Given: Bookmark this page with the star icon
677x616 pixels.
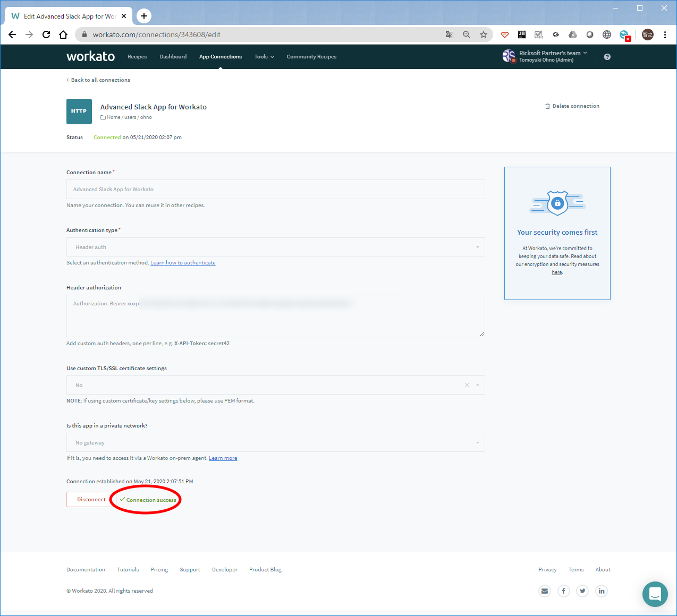Looking at the screenshot, I should point(484,35).
